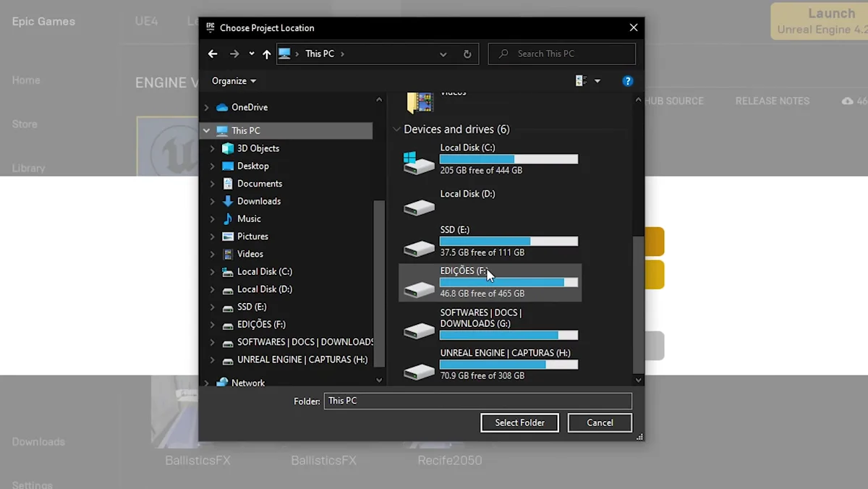This screenshot has width=868, height=489.
Task: Collapse the This PC tree node
Action: (x=206, y=131)
